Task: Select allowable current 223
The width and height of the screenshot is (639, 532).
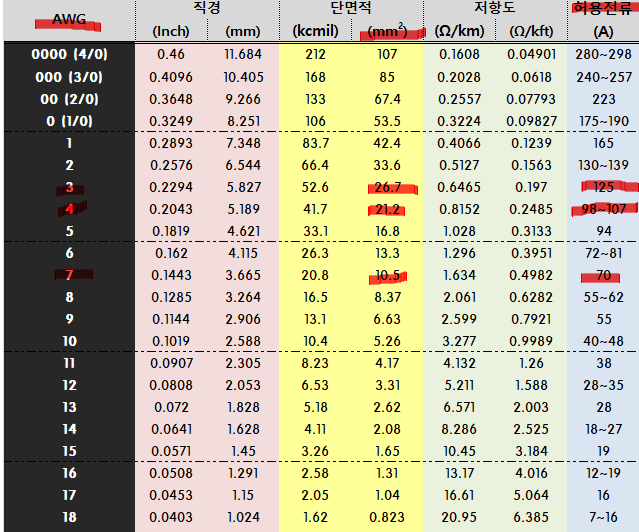Action: coord(604,99)
